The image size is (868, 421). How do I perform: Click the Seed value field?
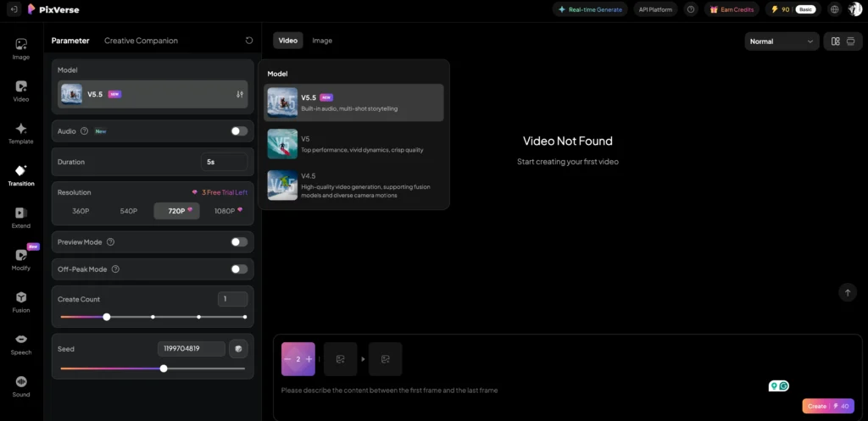click(192, 348)
